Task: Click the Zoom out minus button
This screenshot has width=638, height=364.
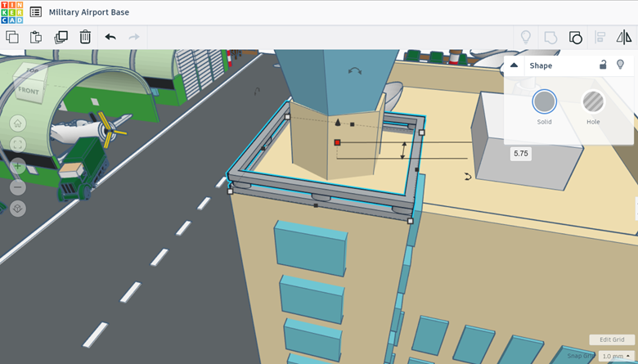Action: [17, 187]
